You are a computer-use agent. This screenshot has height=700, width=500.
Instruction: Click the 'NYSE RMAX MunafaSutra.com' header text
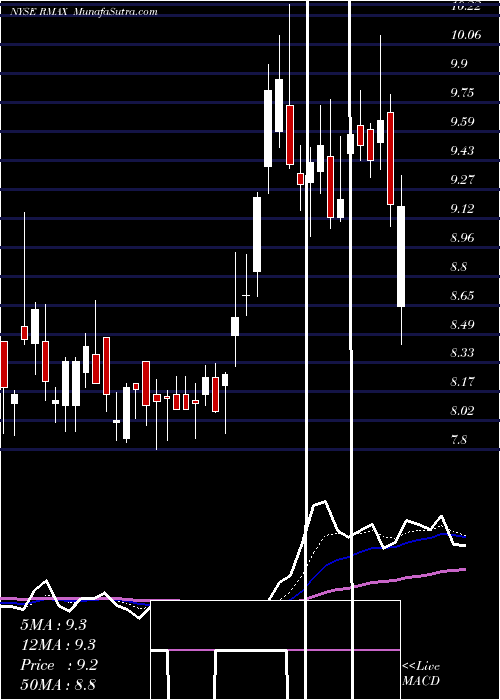[x=84, y=11]
